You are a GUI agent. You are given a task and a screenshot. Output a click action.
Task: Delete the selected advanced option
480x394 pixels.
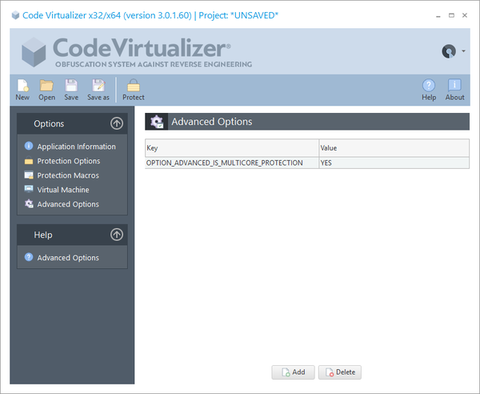[340, 372]
